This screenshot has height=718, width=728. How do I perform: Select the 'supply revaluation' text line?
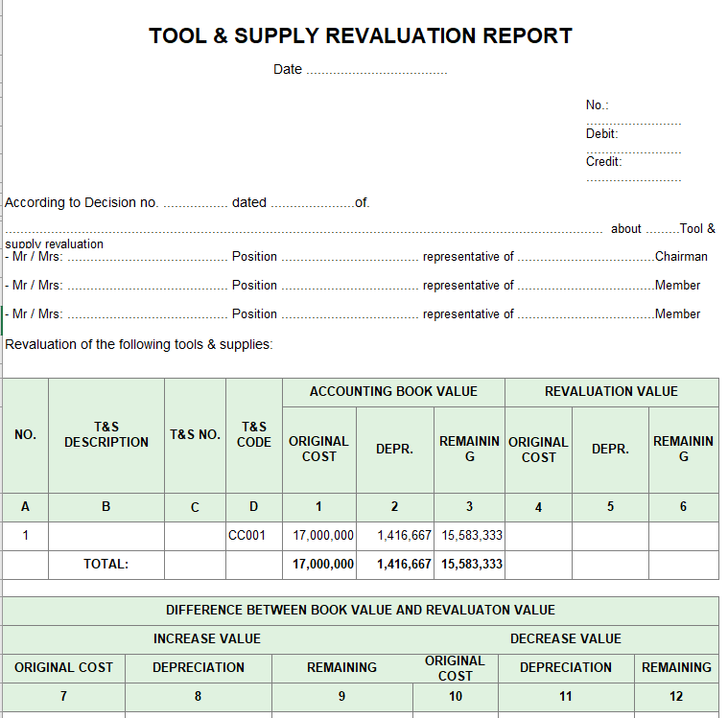[54, 243]
